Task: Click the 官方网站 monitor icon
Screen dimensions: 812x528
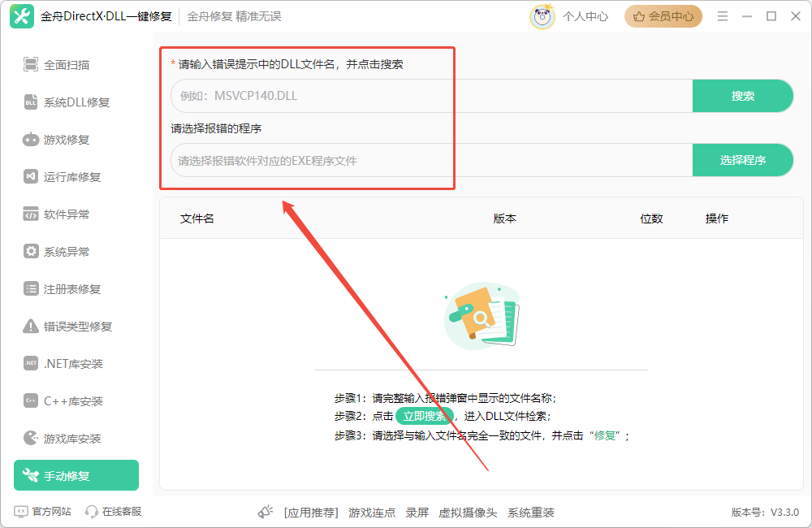Action: tap(21, 512)
